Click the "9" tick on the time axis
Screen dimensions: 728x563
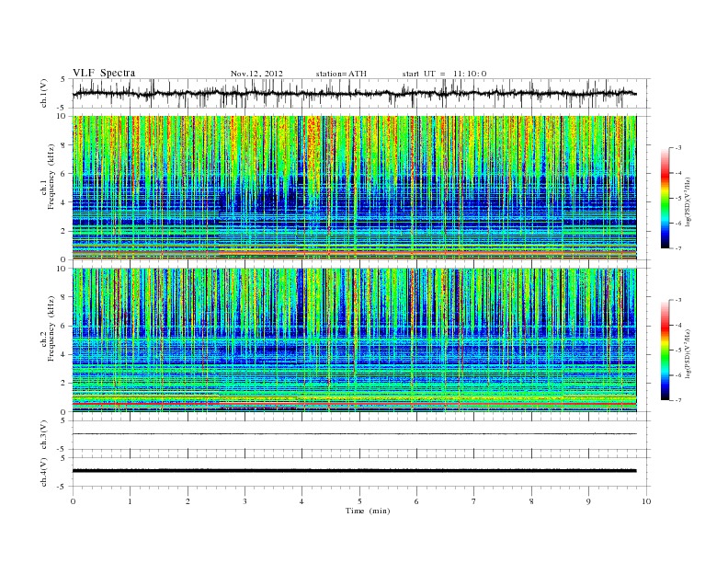click(x=588, y=501)
